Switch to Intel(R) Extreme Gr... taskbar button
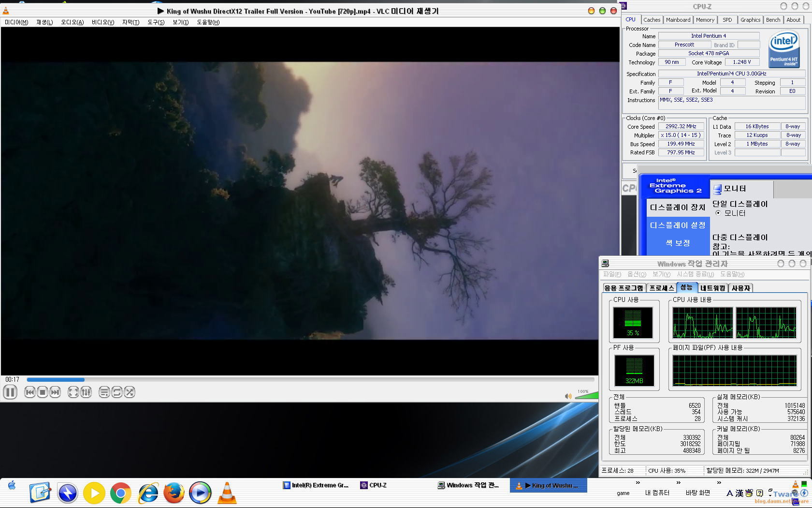Viewport: 812px width, 508px height. coord(316,485)
